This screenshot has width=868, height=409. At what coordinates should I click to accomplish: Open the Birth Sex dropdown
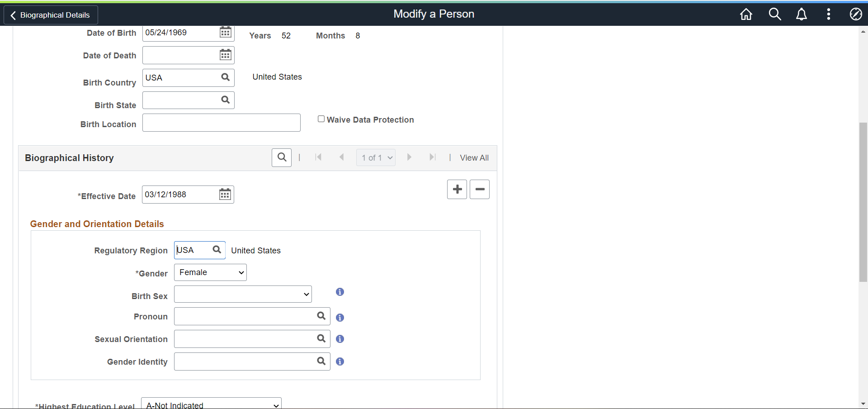[x=243, y=295]
